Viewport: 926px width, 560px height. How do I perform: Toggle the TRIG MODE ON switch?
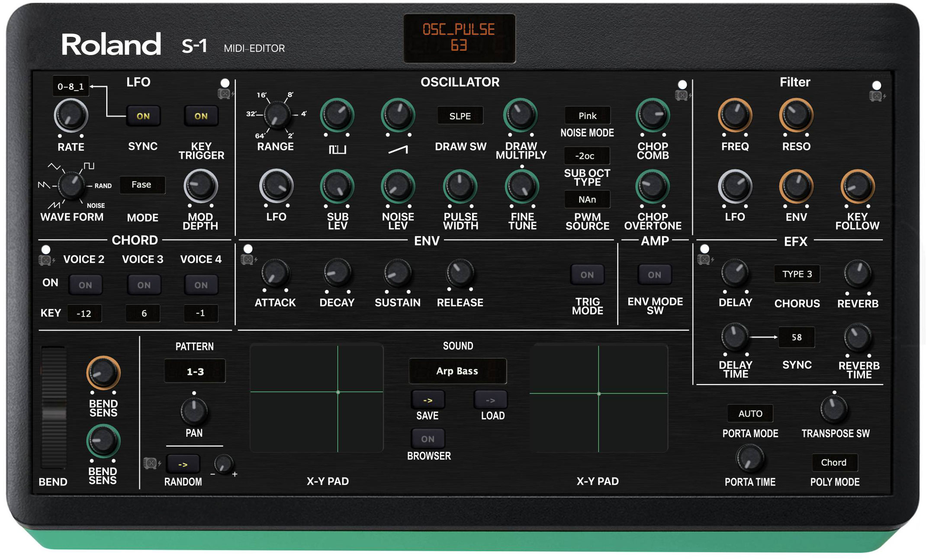click(x=587, y=275)
